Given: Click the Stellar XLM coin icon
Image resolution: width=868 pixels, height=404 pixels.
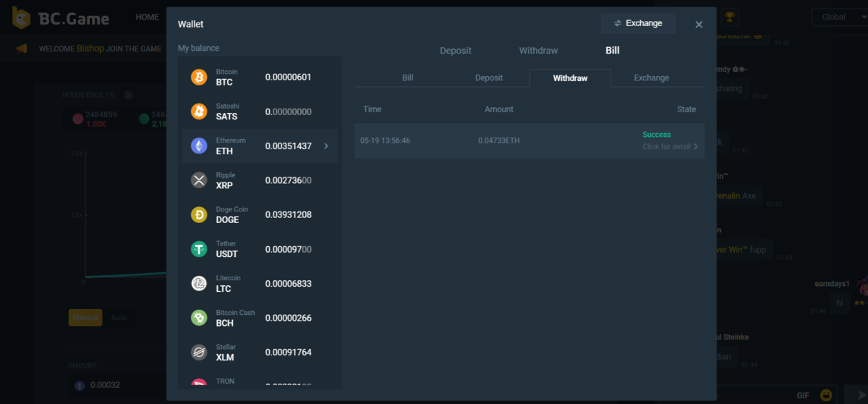Looking at the screenshot, I should (x=199, y=353).
